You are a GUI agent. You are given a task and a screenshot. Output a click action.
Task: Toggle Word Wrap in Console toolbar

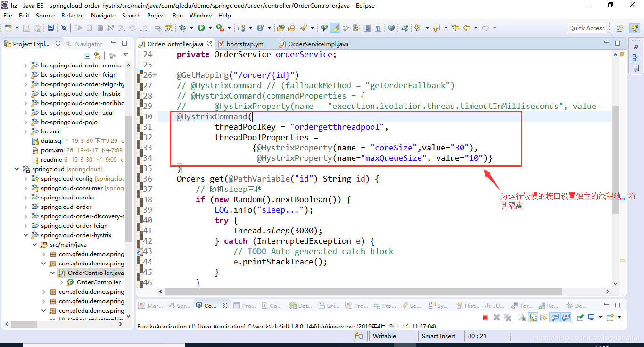(x=544, y=317)
